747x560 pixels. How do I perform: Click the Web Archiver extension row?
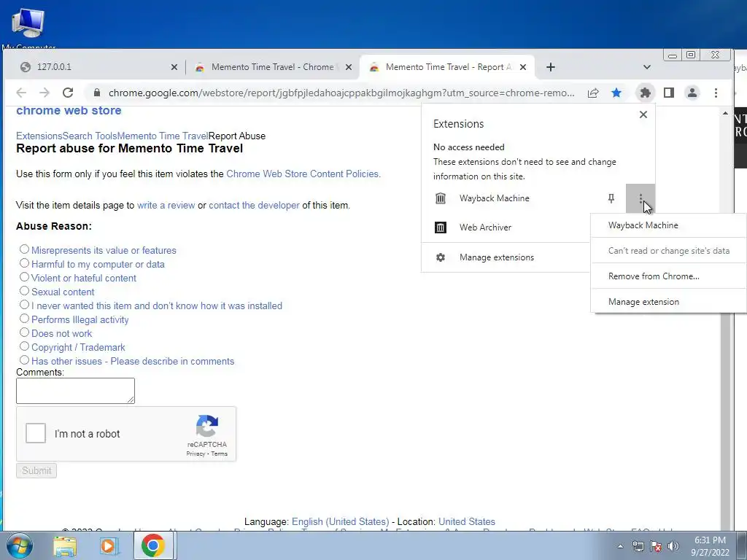coord(506,227)
